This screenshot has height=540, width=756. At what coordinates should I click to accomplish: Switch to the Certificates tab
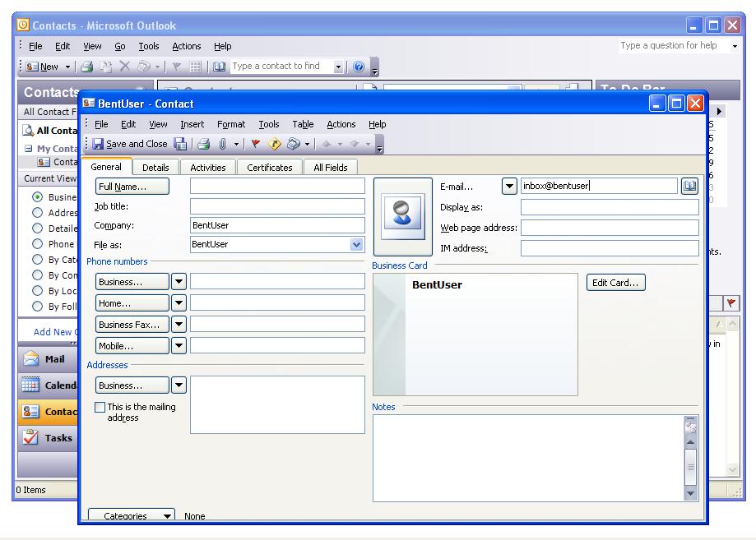point(270,167)
